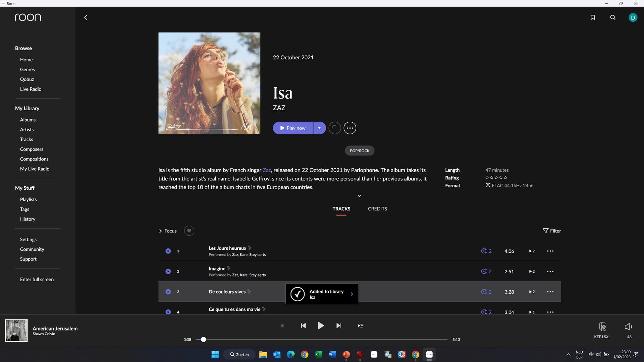Viewport: 644px width, 362px height.
Task: Show hidden system tray icons
Action: point(568,355)
